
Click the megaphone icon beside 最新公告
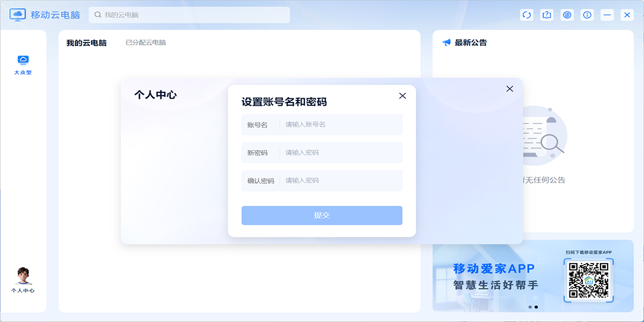(447, 42)
